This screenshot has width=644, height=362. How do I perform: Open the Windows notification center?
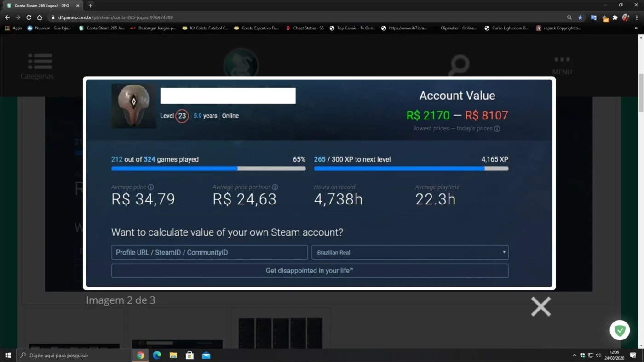pyautogui.click(x=633, y=355)
